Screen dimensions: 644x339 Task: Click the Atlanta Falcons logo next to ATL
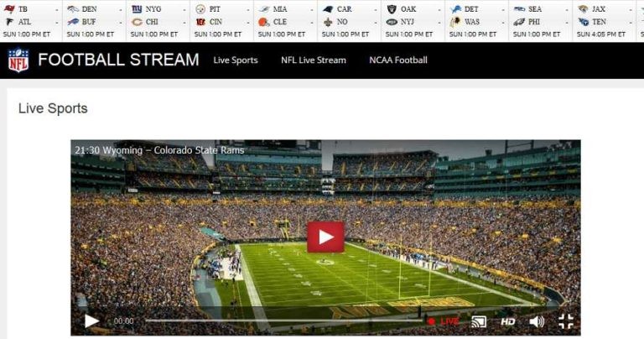(x=9, y=22)
